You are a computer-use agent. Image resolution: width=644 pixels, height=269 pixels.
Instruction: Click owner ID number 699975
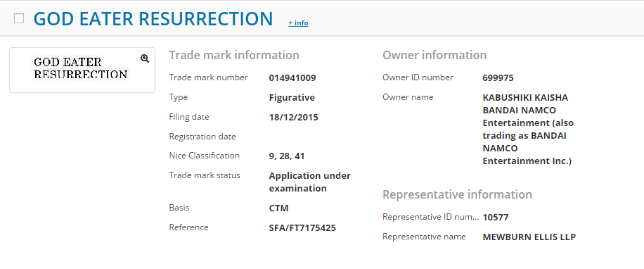498,77
